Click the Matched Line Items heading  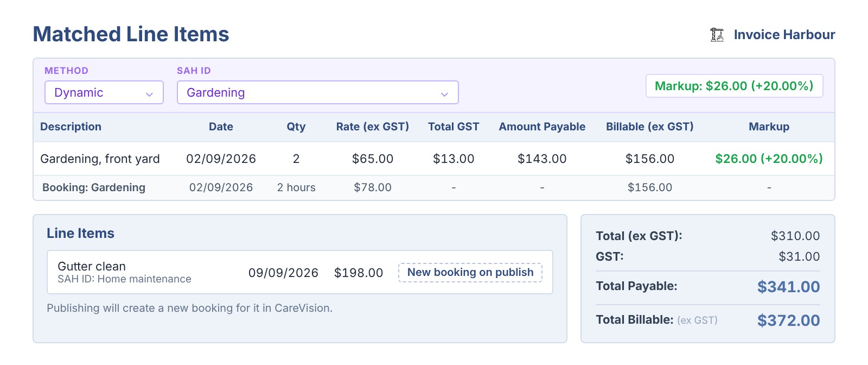[x=131, y=34]
